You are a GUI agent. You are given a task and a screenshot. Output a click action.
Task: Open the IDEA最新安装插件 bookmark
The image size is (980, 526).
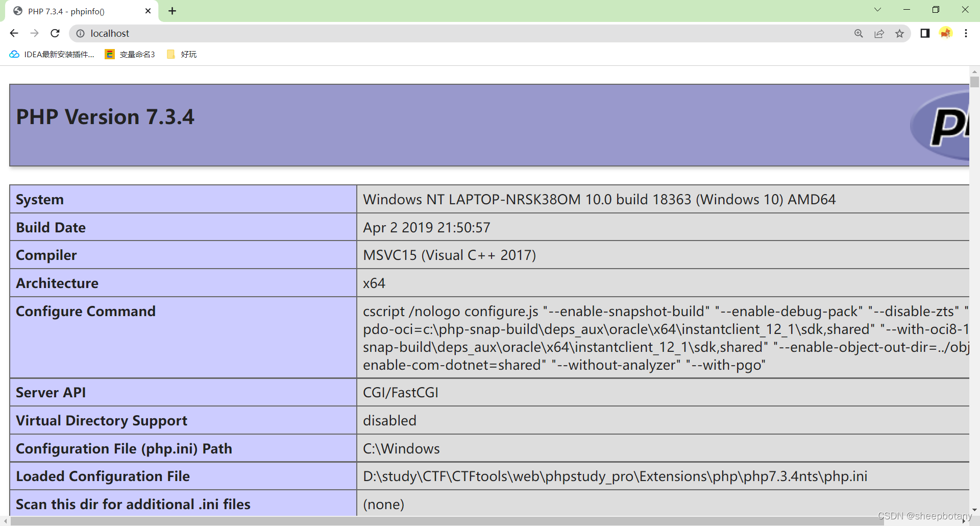pos(52,54)
